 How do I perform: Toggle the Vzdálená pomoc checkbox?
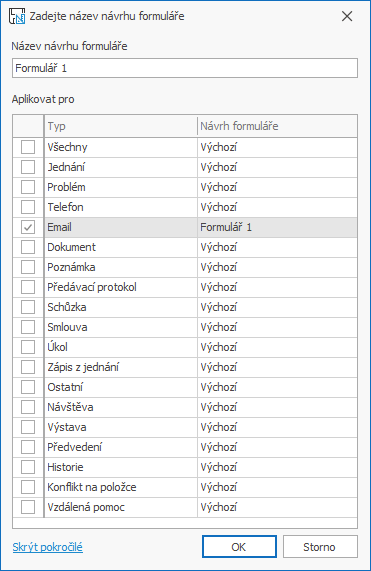[28, 507]
